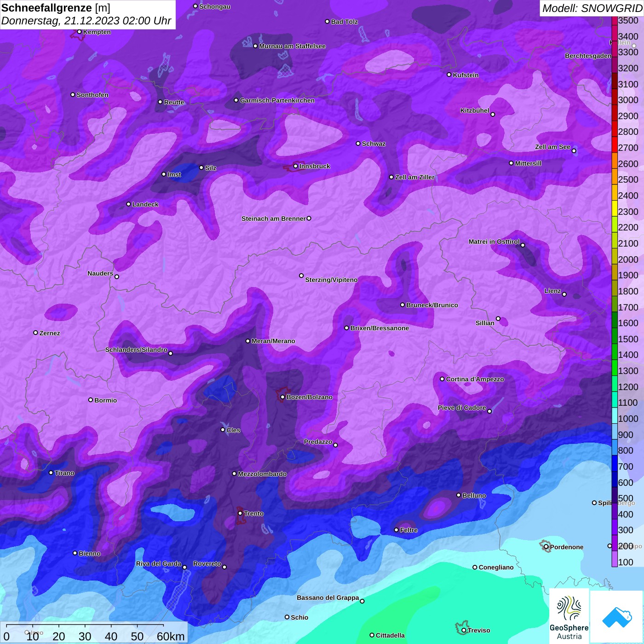
Task: Click the 3400 m legend swatch
Action: pos(615,33)
